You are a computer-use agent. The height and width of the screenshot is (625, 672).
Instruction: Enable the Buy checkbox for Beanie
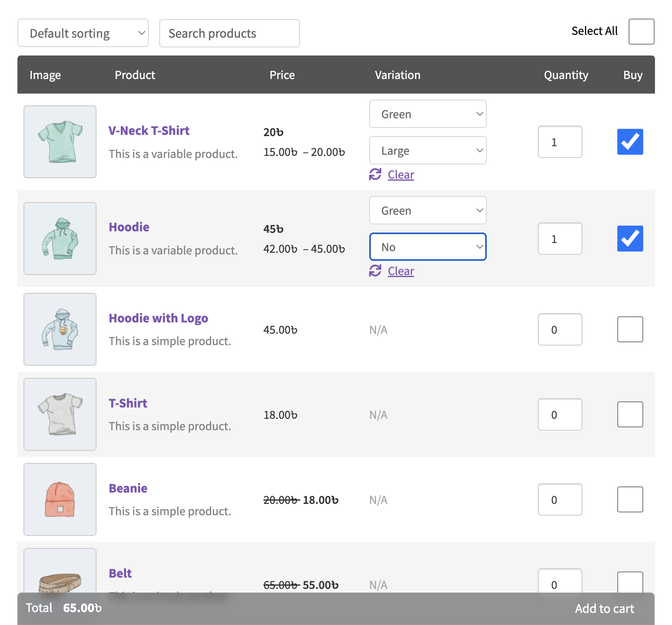pyautogui.click(x=630, y=499)
